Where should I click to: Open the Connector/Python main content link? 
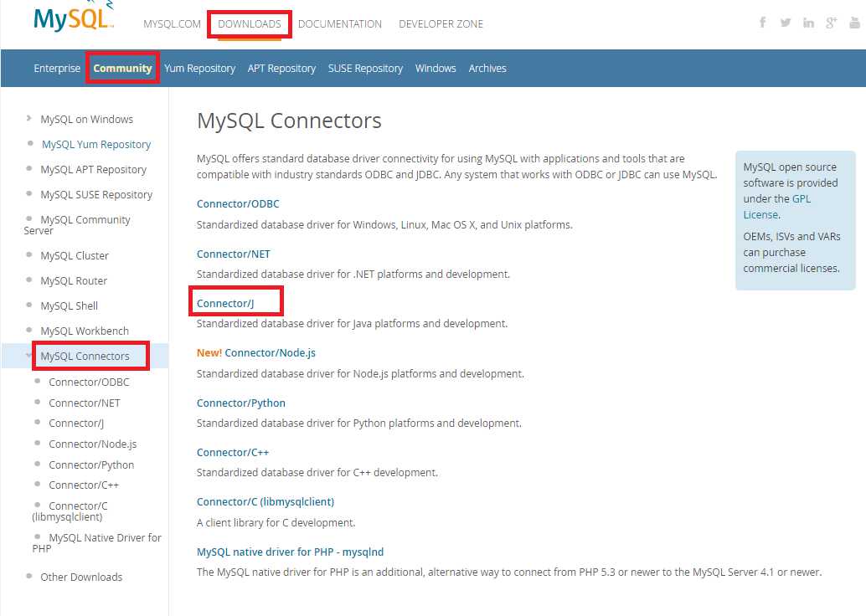tap(241, 403)
